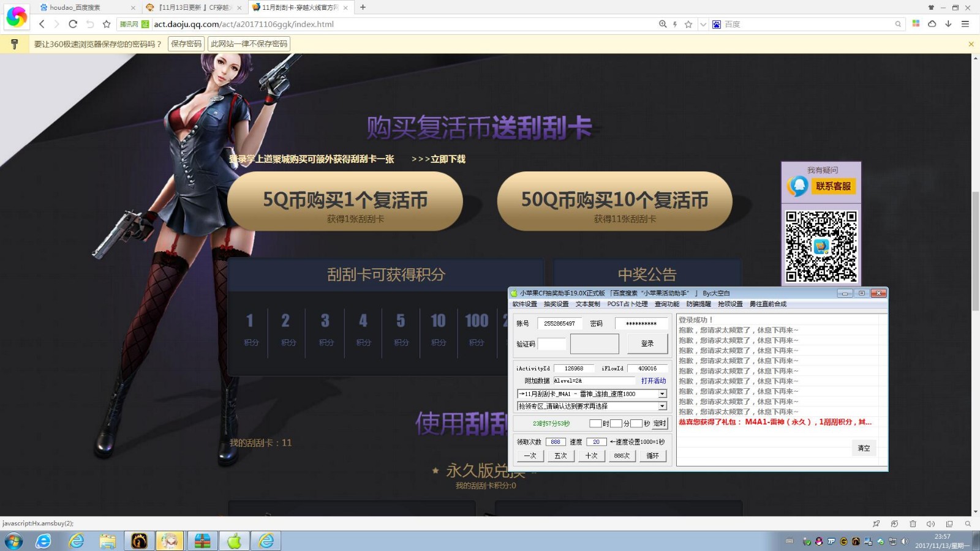Click the browser address bar URL
This screenshot has height=551, width=980.
244,24
